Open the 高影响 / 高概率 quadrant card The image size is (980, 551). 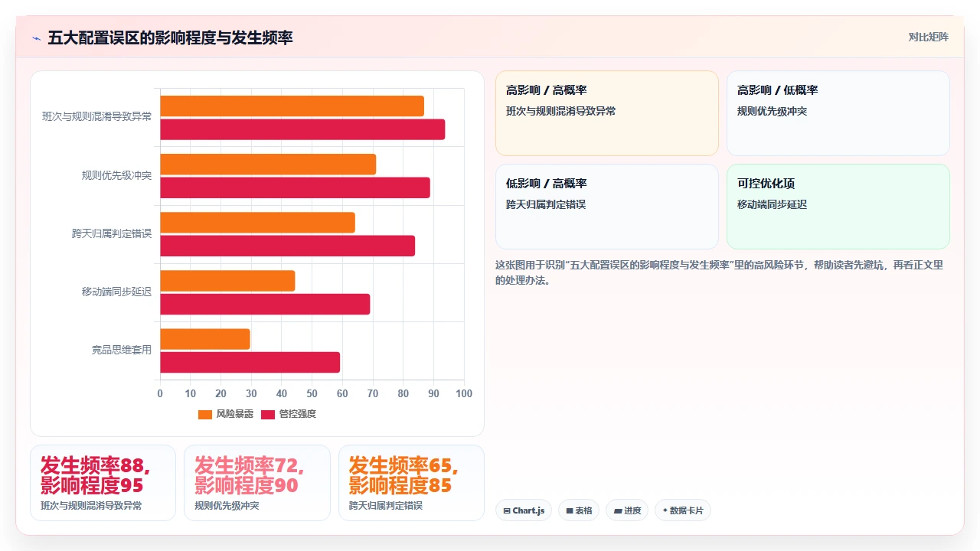tap(607, 113)
